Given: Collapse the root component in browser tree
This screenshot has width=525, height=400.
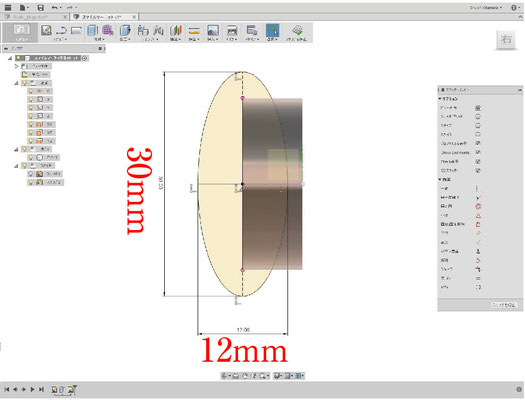Looking at the screenshot, I should [10, 58].
